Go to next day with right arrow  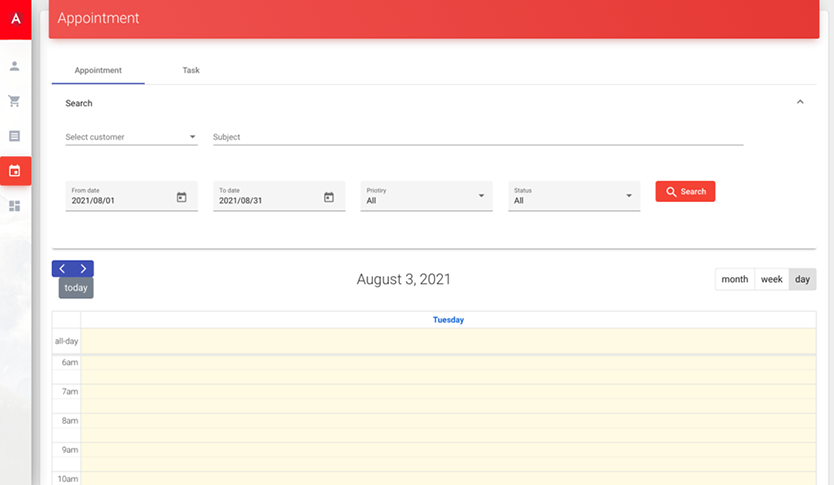(83, 269)
